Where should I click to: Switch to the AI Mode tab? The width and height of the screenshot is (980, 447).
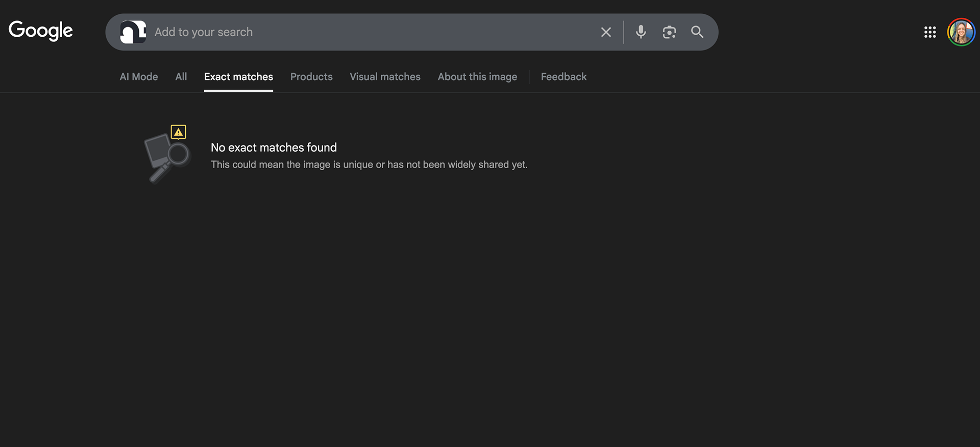(x=138, y=77)
